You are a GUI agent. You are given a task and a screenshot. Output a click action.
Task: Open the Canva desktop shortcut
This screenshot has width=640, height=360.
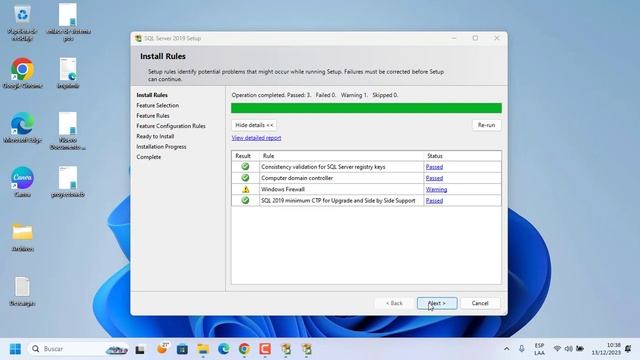22,178
